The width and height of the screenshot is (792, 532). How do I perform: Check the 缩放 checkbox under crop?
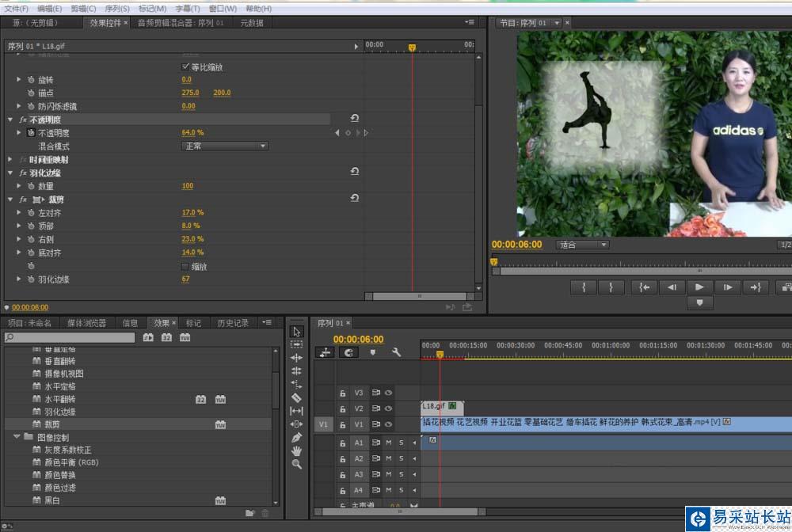coord(185,267)
